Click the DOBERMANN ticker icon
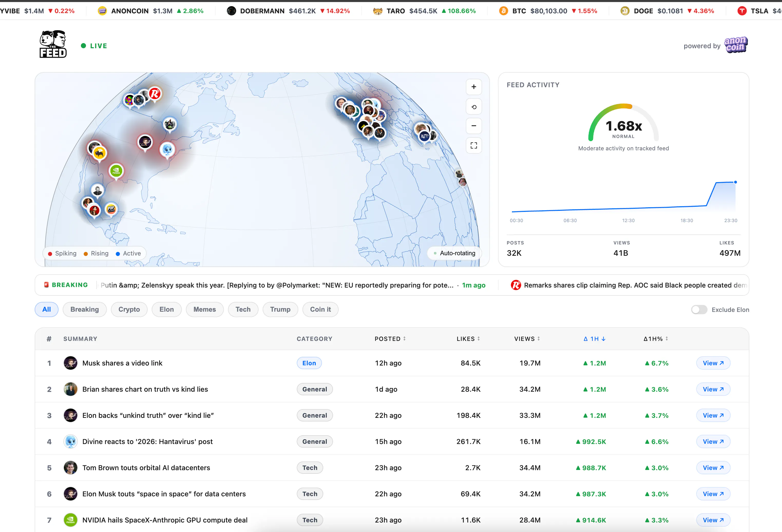 (x=232, y=11)
